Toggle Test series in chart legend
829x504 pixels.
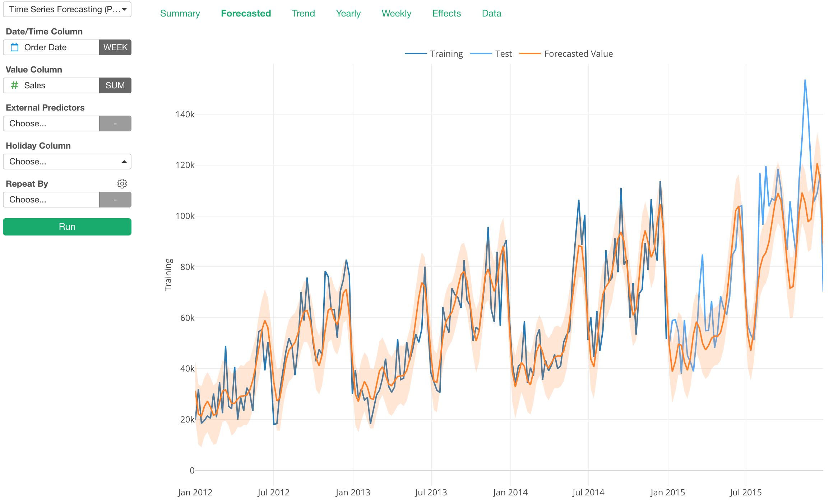click(x=491, y=54)
